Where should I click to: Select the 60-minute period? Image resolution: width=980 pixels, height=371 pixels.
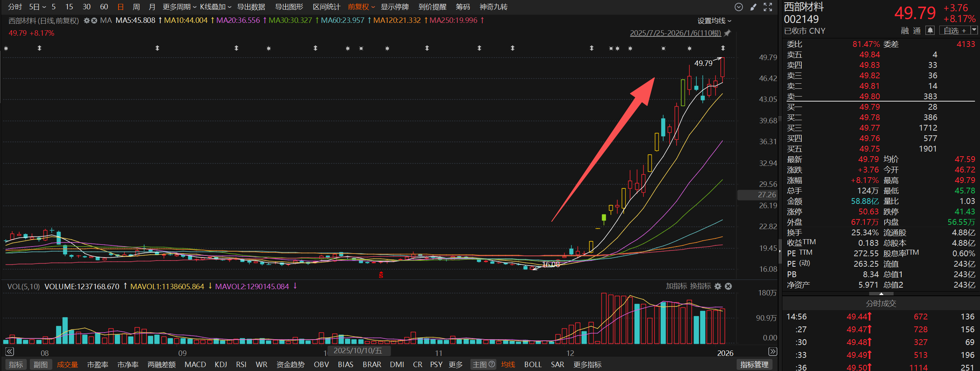pyautogui.click(x=104, y=7)
